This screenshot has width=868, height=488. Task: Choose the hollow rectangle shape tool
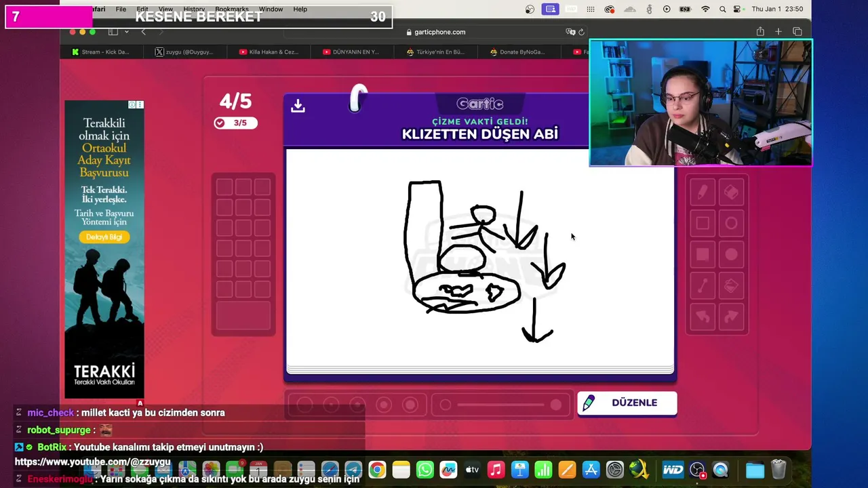click(703, 224)
